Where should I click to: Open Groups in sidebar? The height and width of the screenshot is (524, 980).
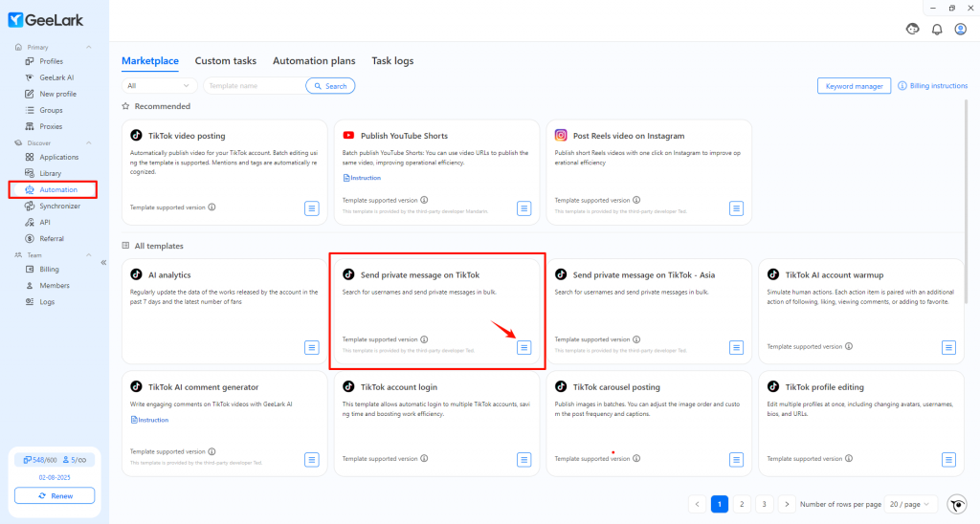(x=54, y=111)
